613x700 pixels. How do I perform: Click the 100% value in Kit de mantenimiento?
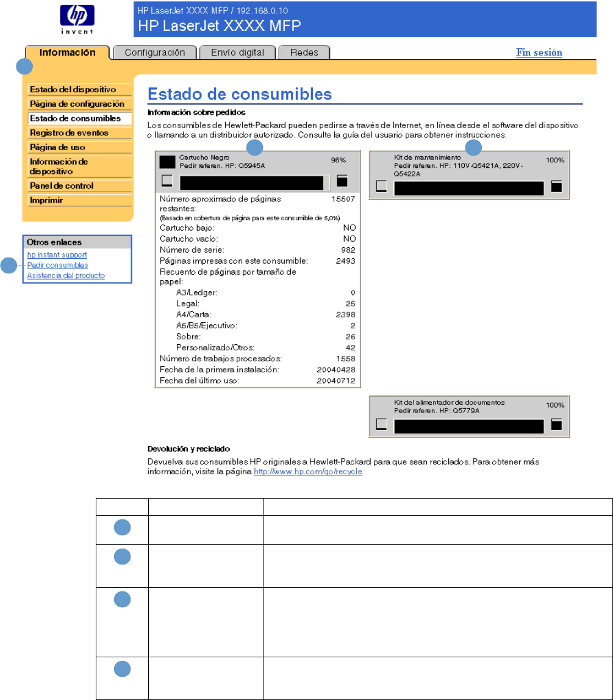coord(555,160)
